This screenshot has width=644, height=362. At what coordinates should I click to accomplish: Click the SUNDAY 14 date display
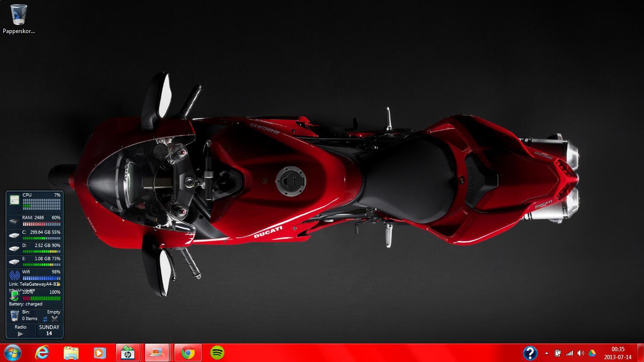[x=49, y=330]
